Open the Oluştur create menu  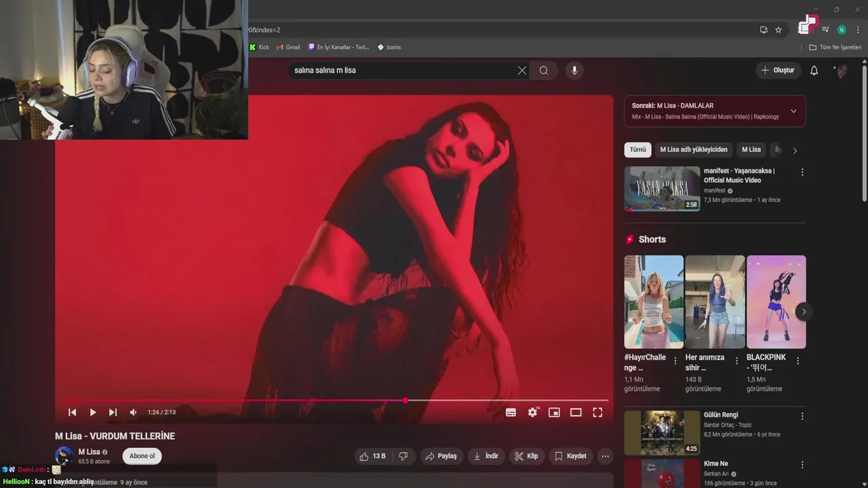coord(778,70)
